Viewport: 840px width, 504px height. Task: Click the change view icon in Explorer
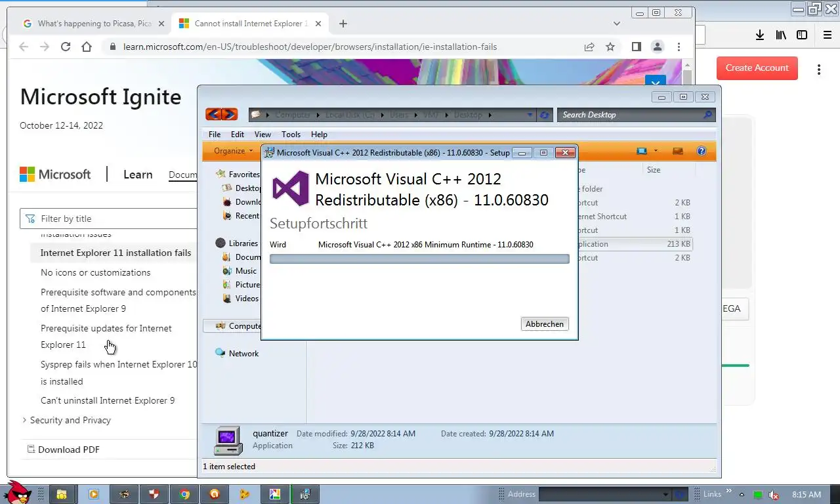click(x=642, y=151)
